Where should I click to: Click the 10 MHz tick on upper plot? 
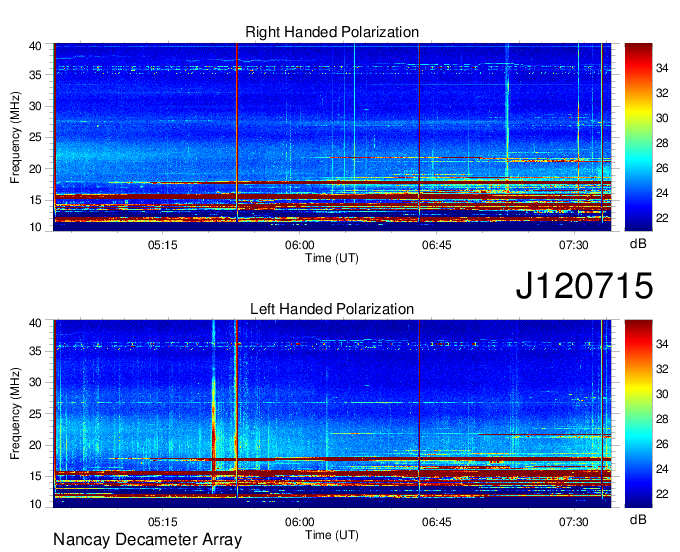tap(36, 227)
